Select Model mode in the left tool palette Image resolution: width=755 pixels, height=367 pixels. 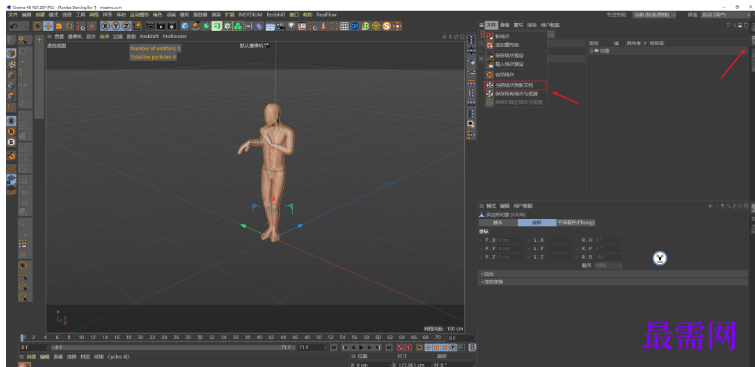pos(11,53)
